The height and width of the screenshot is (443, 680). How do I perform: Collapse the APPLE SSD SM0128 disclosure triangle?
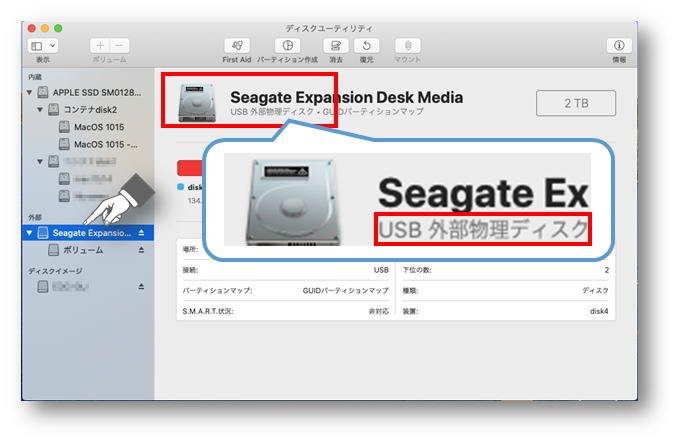29,92
